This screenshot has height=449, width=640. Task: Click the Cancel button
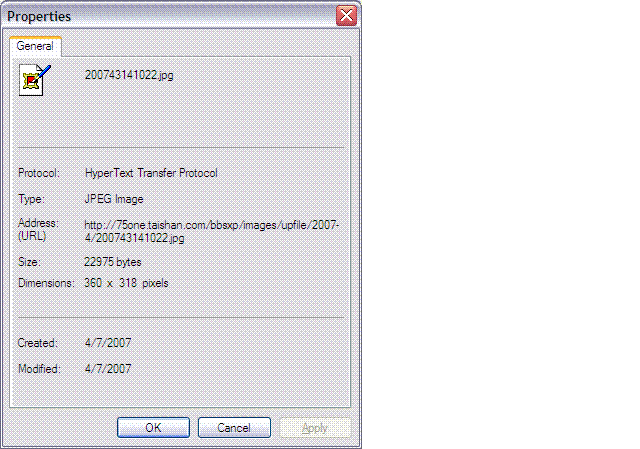pyautogui.click(x=234, y=427)
